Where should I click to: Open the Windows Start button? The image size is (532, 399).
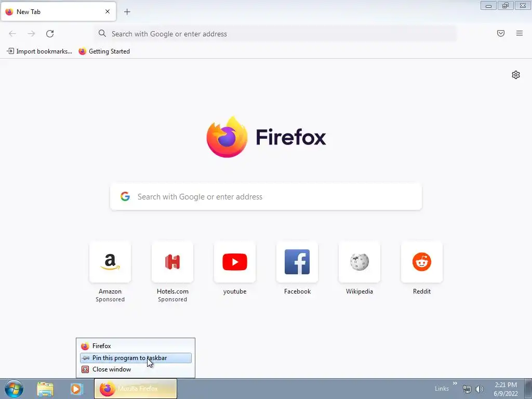(14, 389)
